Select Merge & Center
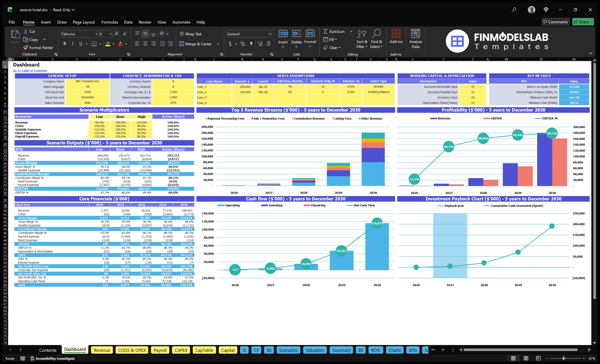The height and width of the screenshot is (364, 600). 196,44
